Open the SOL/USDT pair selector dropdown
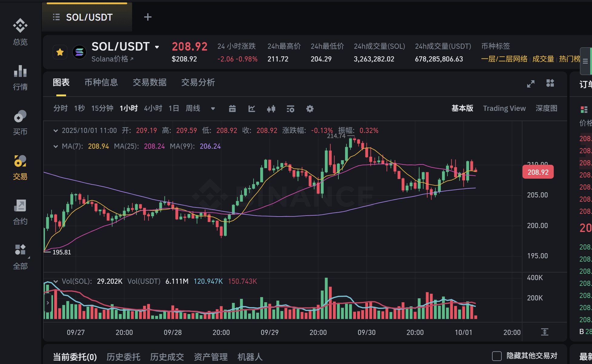592x364 pixels. [x=157, y=47]
